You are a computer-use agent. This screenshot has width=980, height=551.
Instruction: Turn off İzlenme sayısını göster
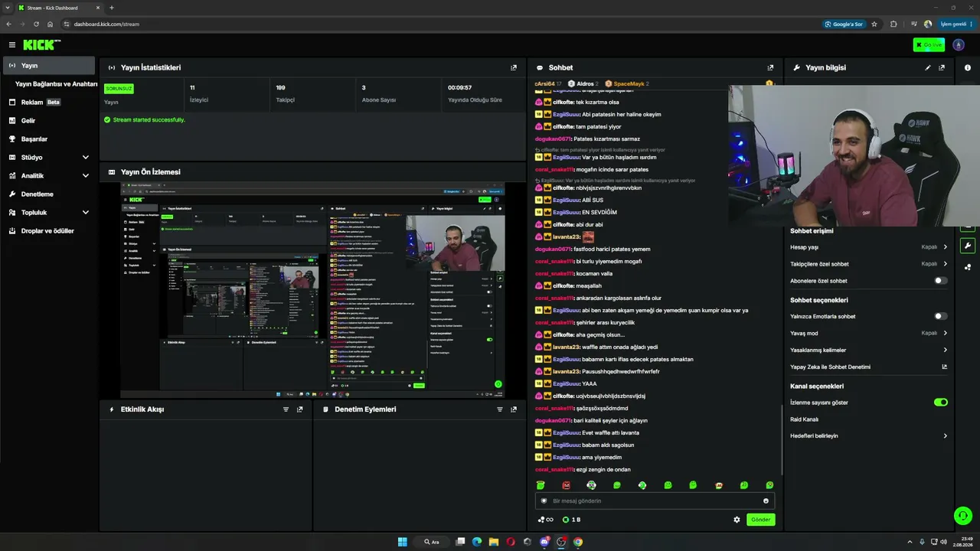[941, 402]
